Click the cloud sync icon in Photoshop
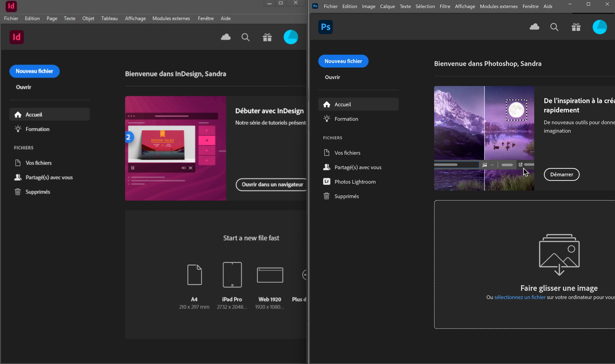 point(534,27)
